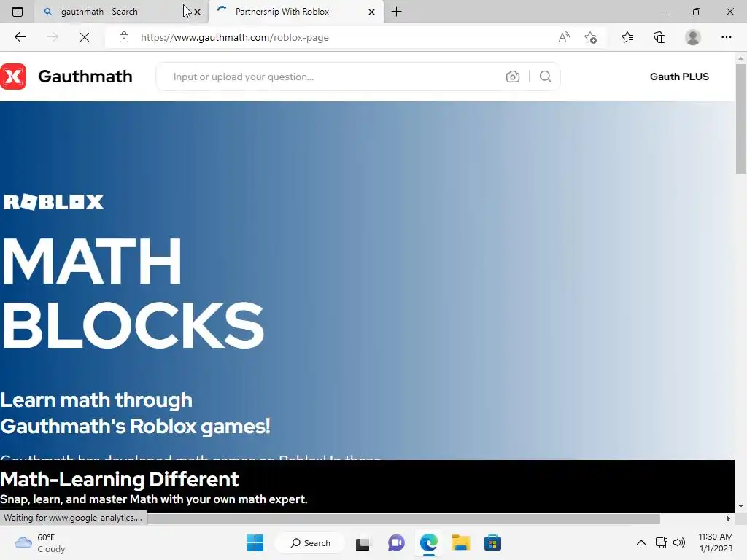Close the gauthmath - Search tab

click(197, 12)
